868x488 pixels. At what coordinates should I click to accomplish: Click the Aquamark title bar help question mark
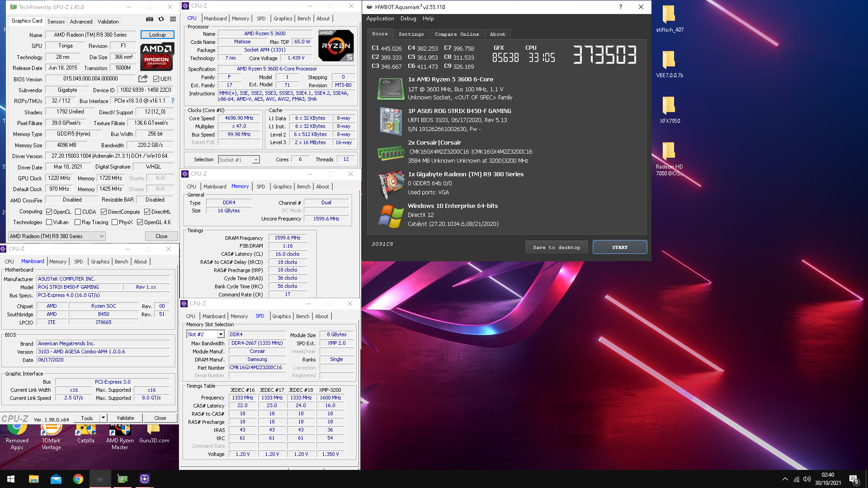(620, 7)
